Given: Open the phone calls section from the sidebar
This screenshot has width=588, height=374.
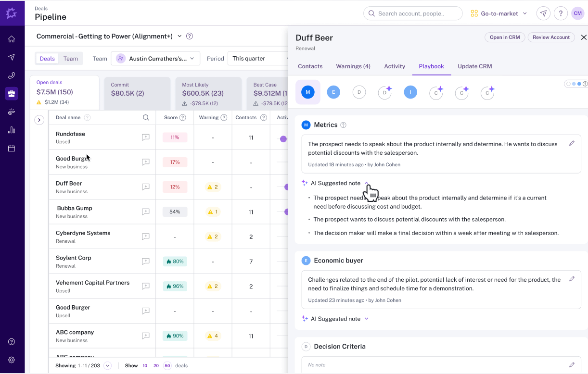Looking at the screenshot, I should click(12, 75).
